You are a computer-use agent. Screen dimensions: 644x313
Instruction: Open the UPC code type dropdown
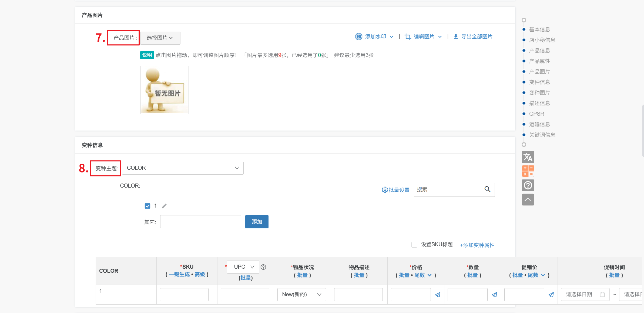pyautogui.click(x=243, y=267)
